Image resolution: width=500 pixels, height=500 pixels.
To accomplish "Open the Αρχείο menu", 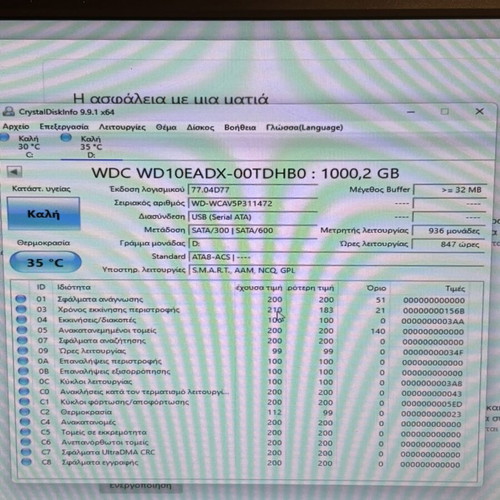I will [16, 127].
